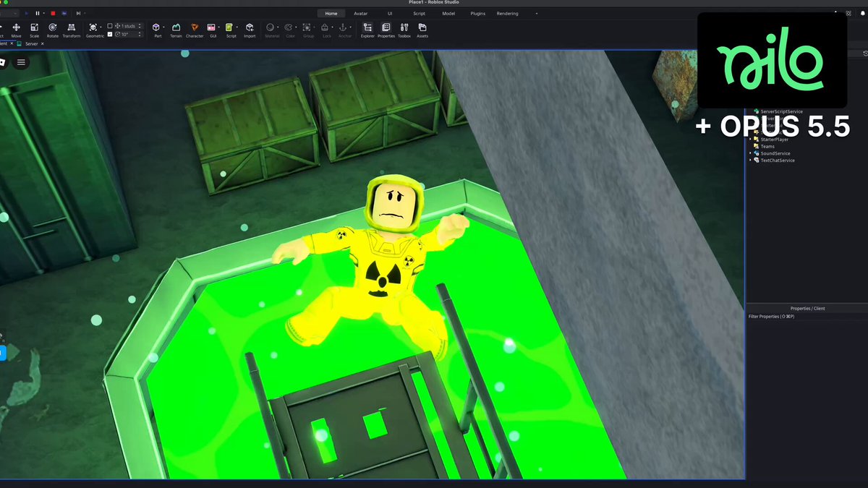Switch to the Rendering ribbon tab
Image resolution: width=868 pixels, height=488 pixels.
tap(508, 13)
